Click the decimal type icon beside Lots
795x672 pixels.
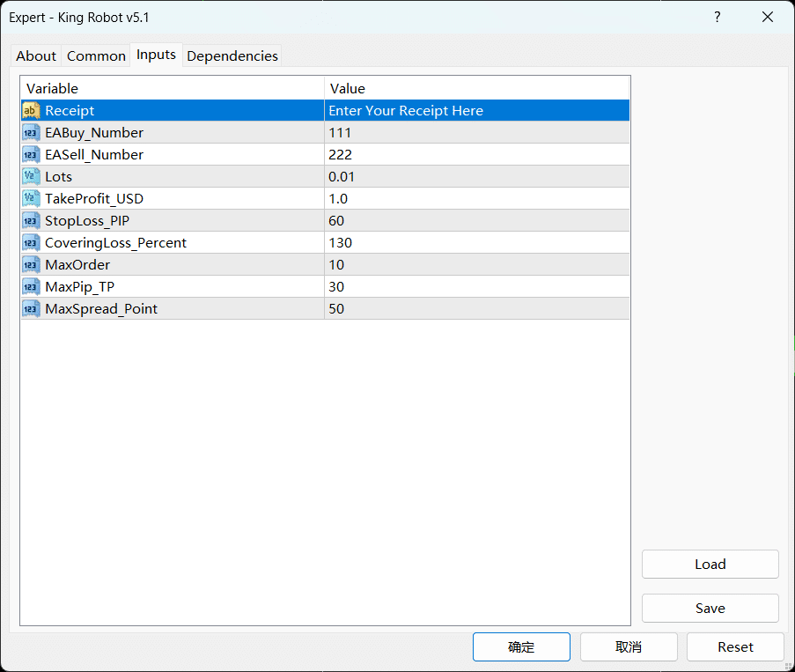point(31,176)
